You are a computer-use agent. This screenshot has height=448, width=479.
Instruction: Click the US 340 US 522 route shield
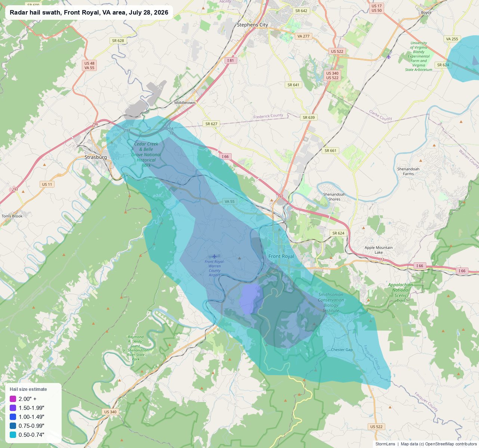[x=332, y=75]
